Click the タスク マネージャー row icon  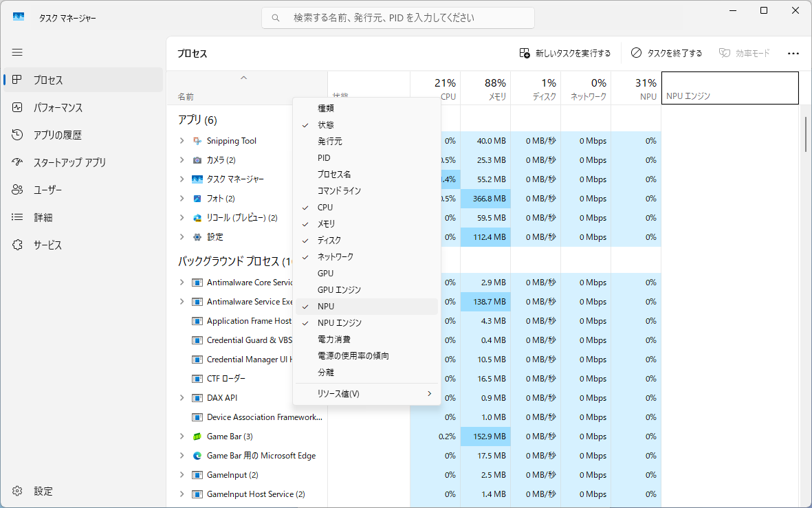point(197,179)
